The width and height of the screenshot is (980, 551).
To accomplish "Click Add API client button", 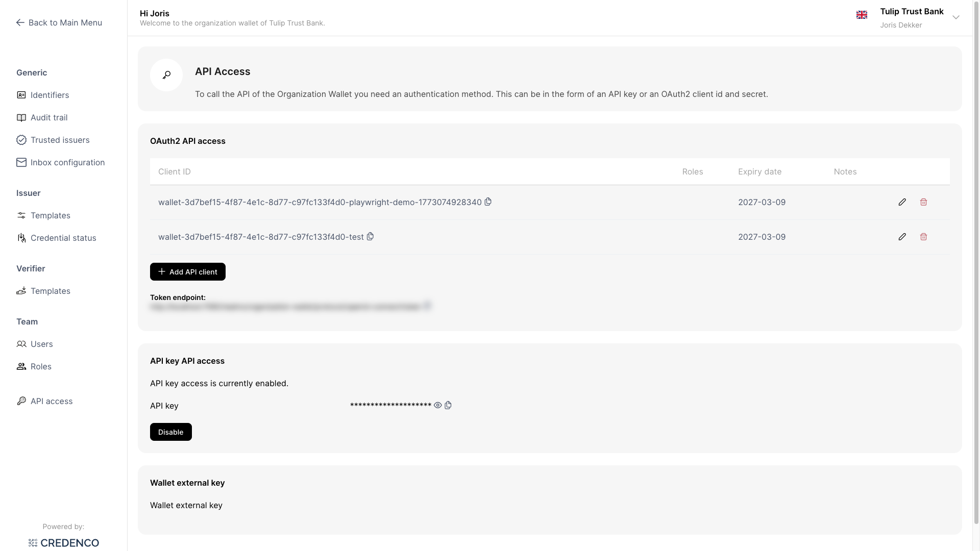I will [187, 272].
